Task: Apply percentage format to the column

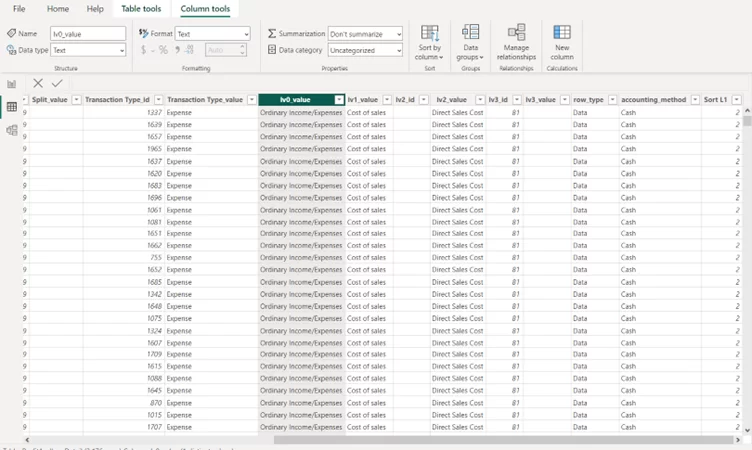Action: click(163, 50)
